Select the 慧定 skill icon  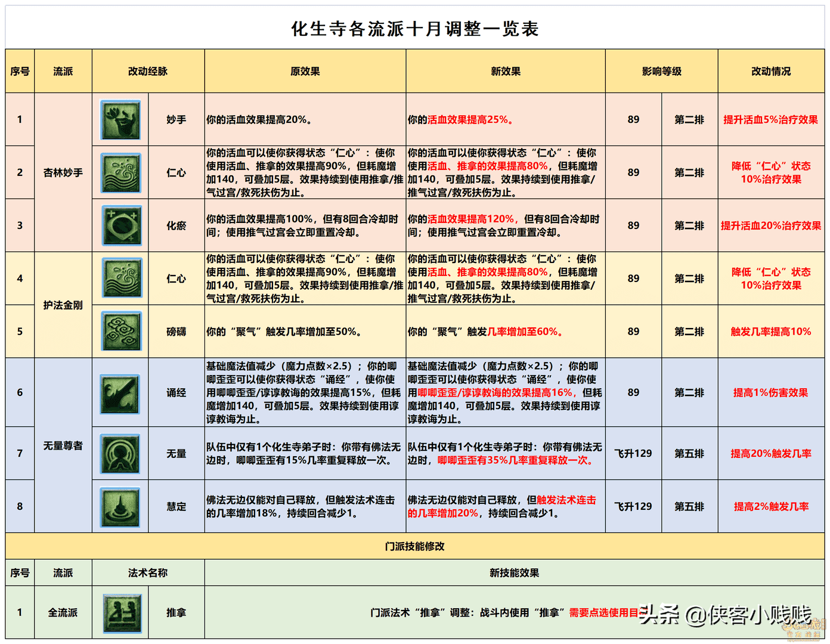[x=119, y=507]
